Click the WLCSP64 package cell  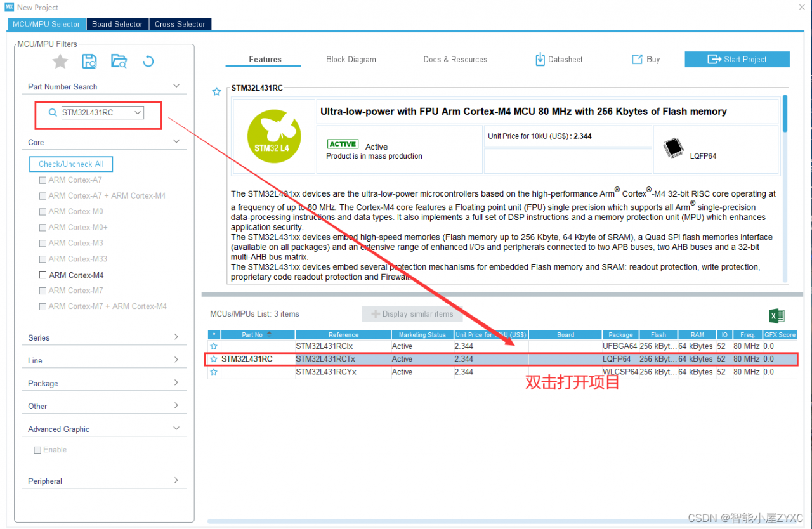[x=620, y=372]
